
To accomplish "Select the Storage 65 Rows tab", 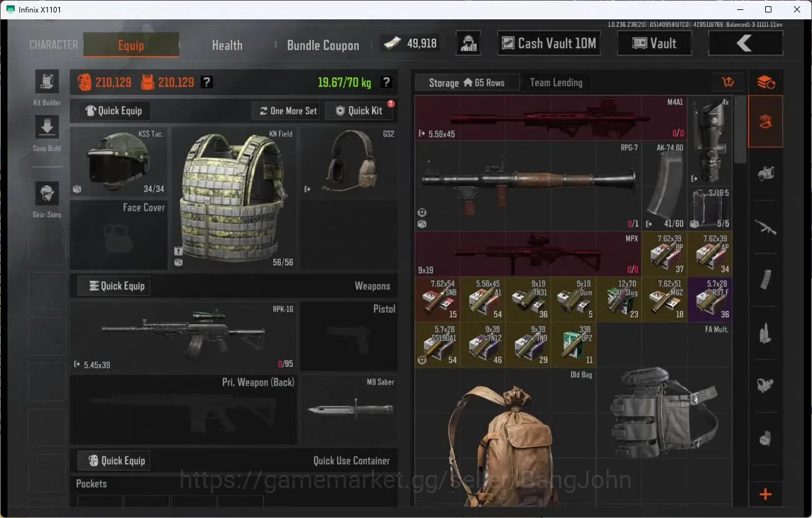I will click(x=467, y=82).
